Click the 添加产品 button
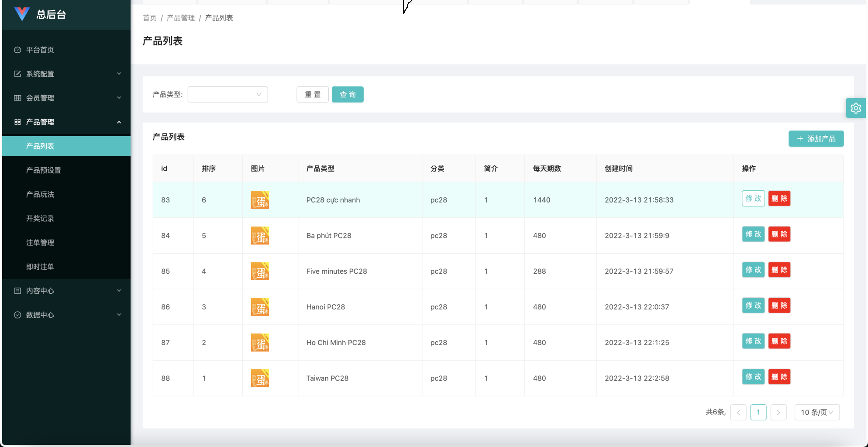 [x=816, y=138]
